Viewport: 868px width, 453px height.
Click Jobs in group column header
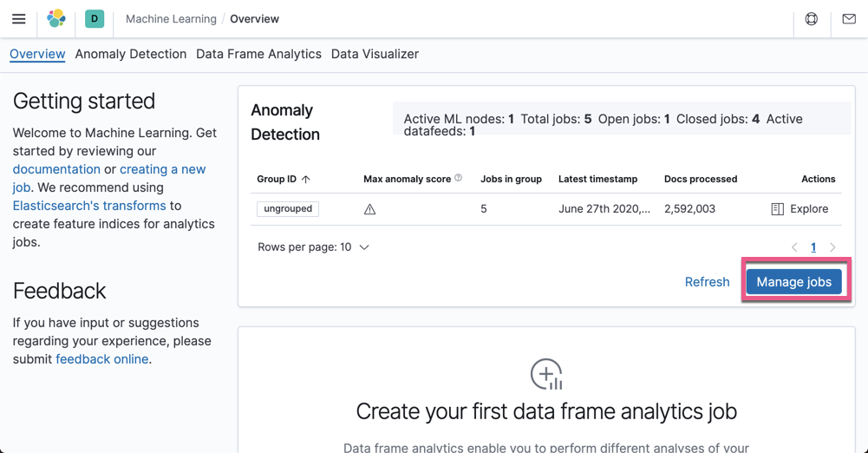(511, 179)
